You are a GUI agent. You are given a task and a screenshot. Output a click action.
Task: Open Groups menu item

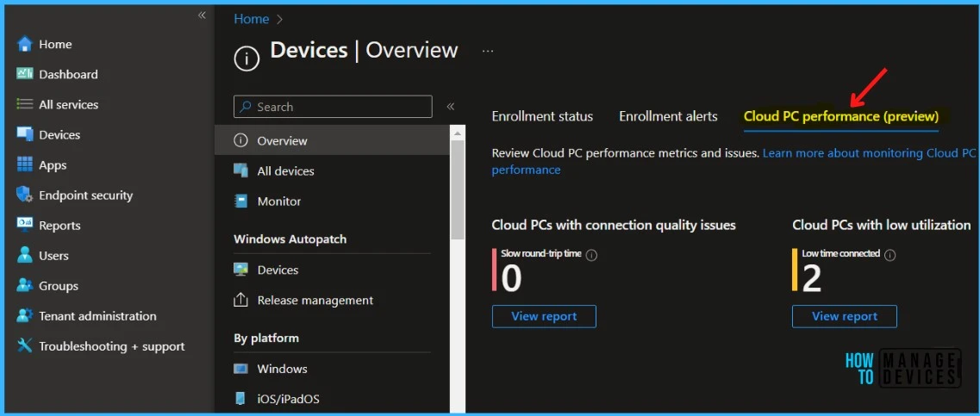pos(59,286)
